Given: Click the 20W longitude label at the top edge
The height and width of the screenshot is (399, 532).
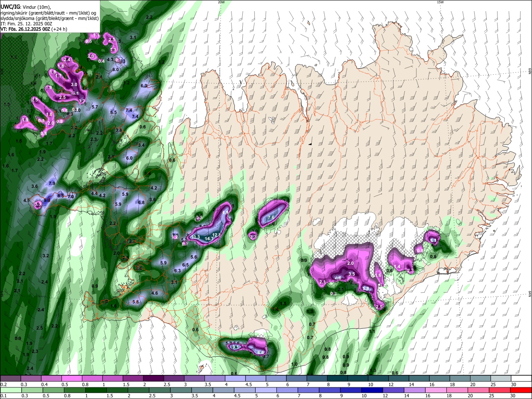Looking at the screenshot, I should tap(221, 2).
